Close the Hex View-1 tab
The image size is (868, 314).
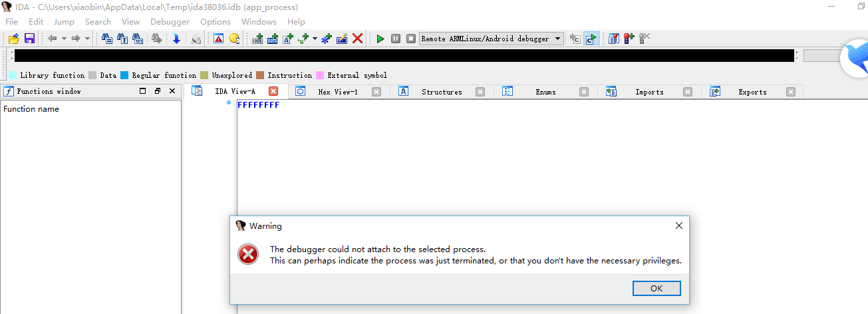(376, 92)
